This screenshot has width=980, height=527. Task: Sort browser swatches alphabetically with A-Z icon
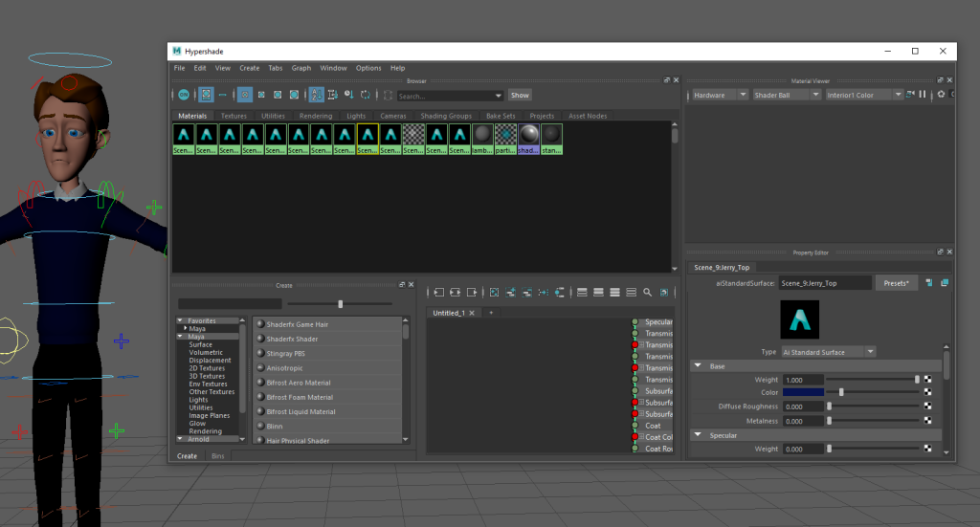tap(317, 95)
